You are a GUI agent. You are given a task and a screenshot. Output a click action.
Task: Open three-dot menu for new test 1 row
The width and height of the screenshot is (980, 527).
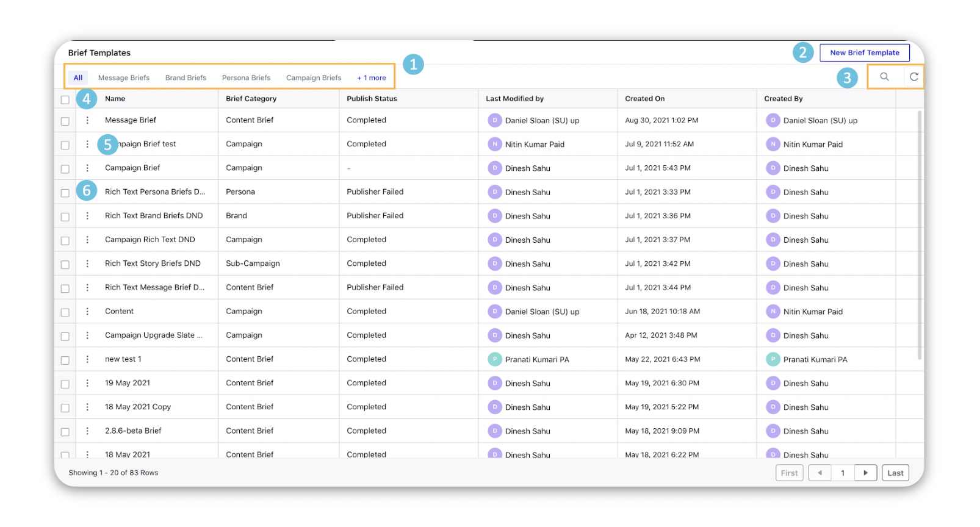click(x=87, y=359)
